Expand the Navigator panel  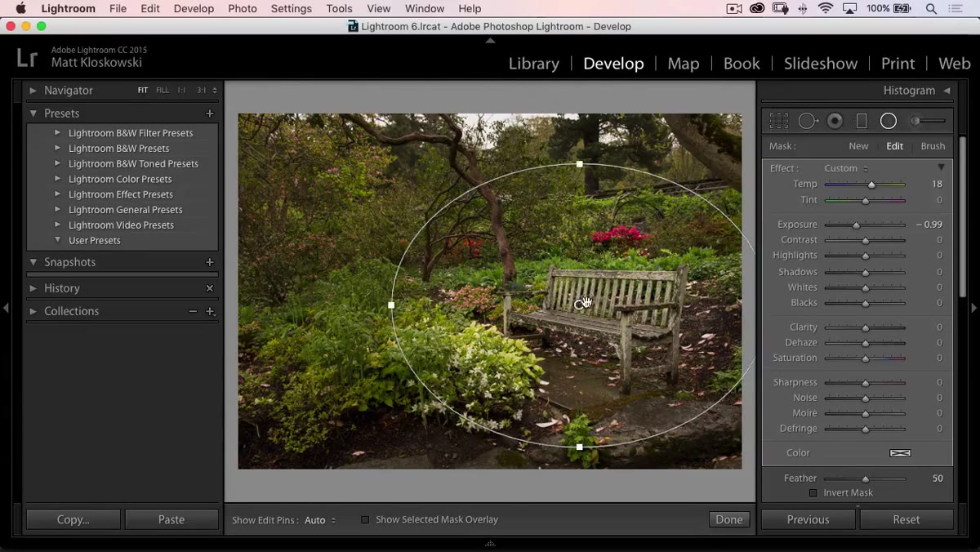coord(33,91)
